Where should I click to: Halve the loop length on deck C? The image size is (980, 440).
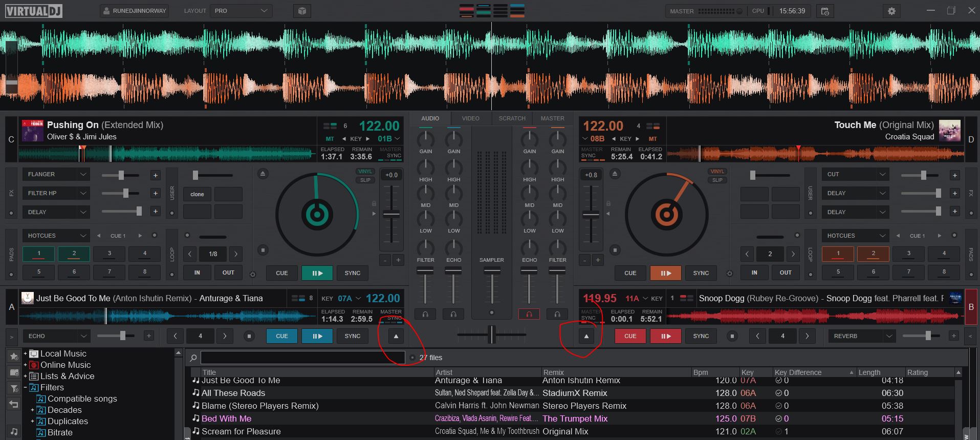(190, 254)
